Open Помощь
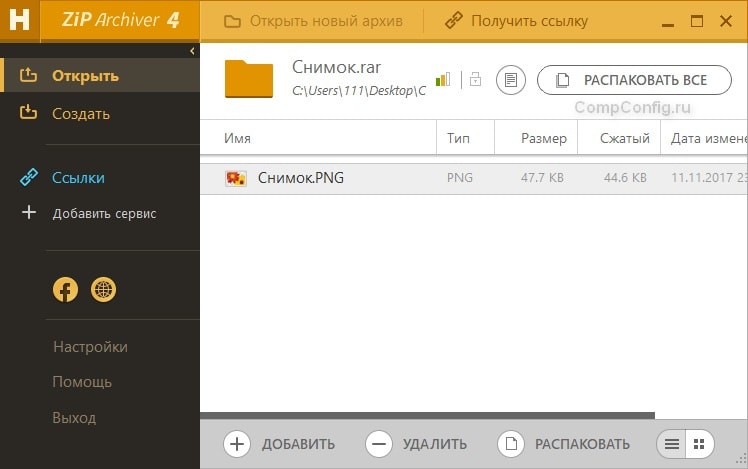 coord(82,382)
